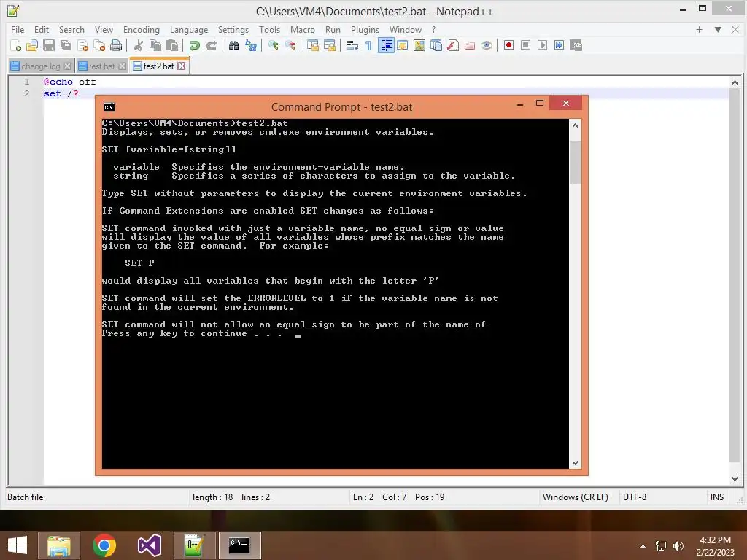Screen dimensions: 747x560
Task: Open the Settings menu
Action: (233, 29)
